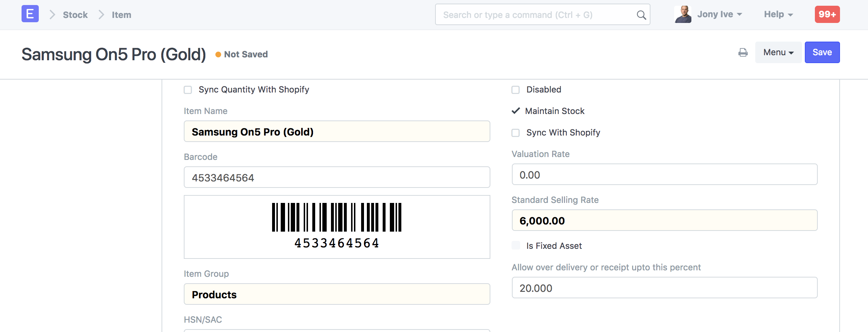Viewport: 868px width, 332px height.
Task: Click Jony Ive's profile avatar
Action: 682,14
